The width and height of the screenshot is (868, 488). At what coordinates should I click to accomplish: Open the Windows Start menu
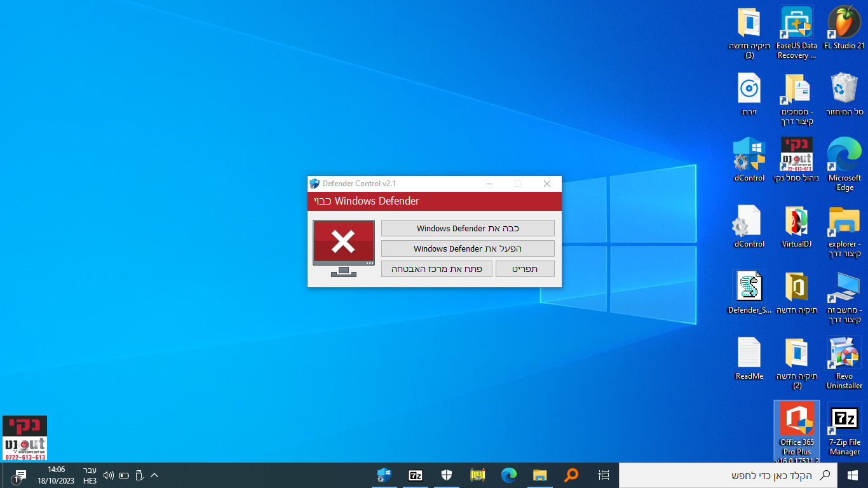pyautogui.click(x=853, y=475)
